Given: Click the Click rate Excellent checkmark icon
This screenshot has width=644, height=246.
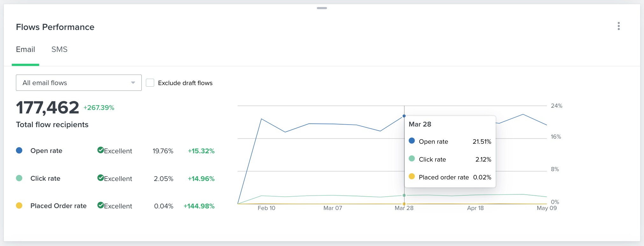Looking at the screenshot, I should [101, 178].
